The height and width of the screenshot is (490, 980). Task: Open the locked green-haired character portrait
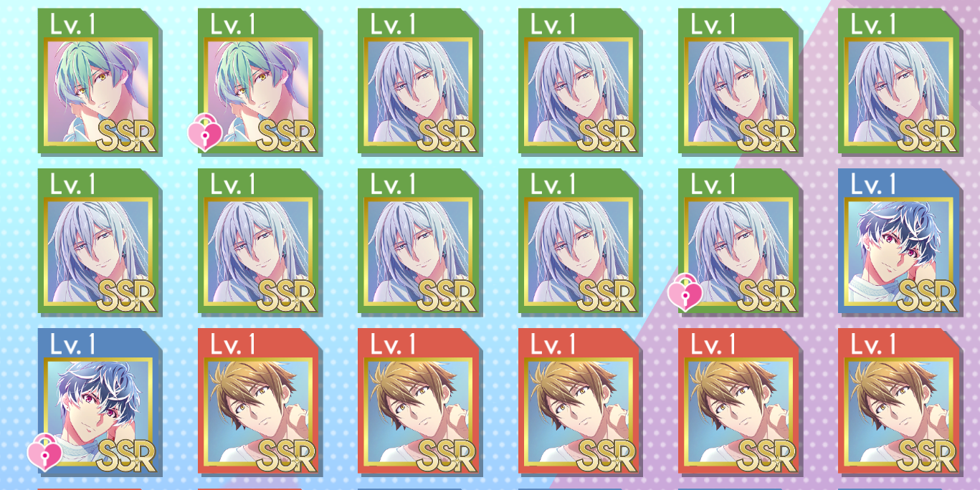[x=260, y=82]
